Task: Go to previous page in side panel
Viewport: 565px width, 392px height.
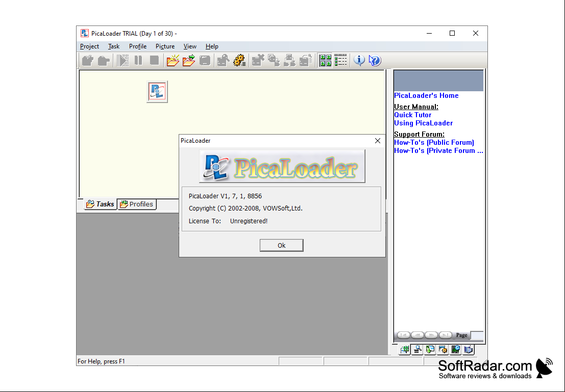Action: click(x=417, y=335)
